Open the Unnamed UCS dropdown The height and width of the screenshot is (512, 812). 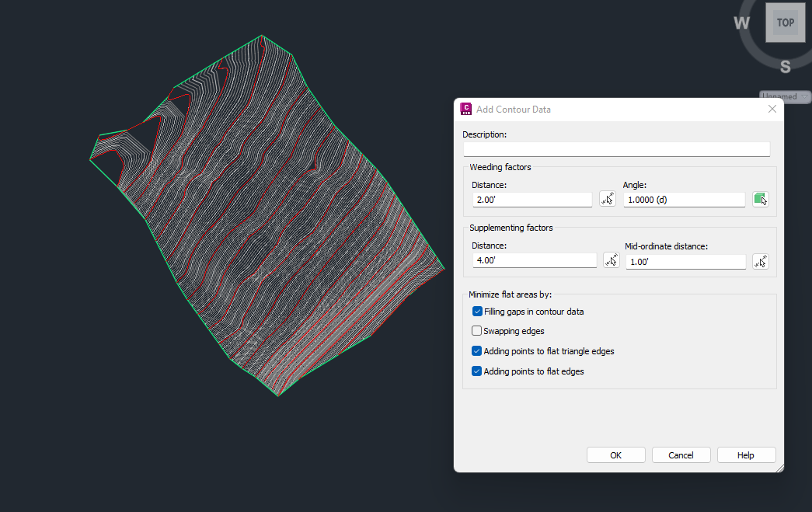coord(785,97)
